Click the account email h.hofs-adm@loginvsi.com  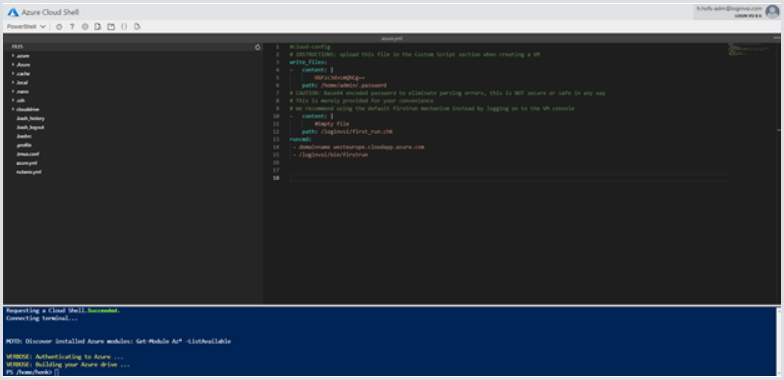click(729, 8)
